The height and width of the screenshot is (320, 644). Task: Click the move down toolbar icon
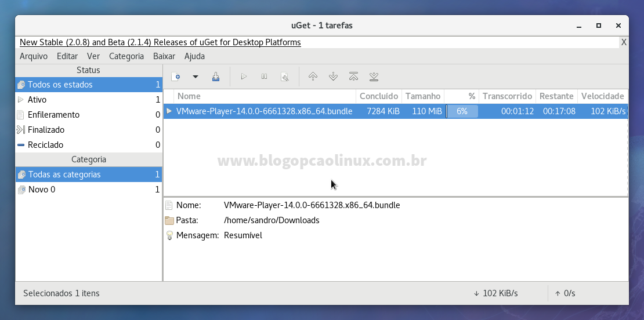333,77
